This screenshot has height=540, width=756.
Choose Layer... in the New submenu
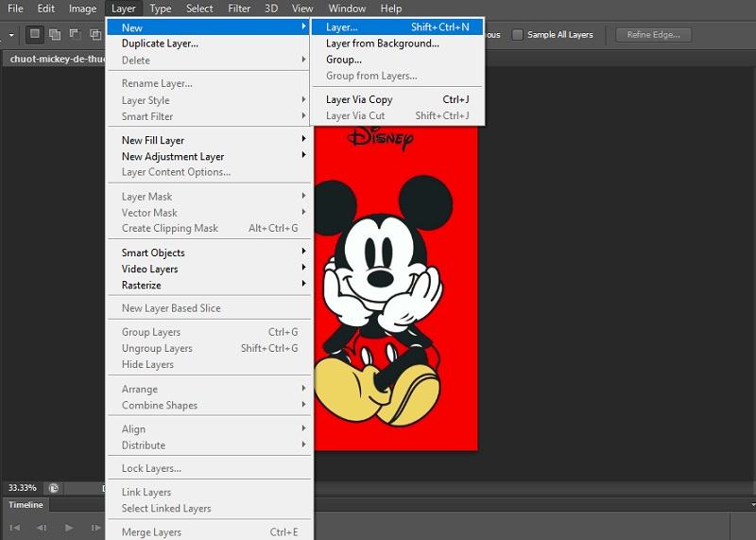(397, 27)
